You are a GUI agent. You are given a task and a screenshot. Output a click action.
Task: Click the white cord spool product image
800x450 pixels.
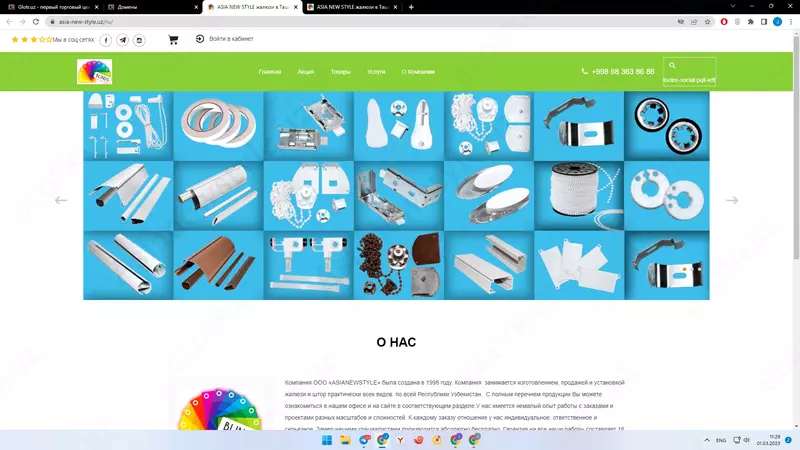click(579, 196)
